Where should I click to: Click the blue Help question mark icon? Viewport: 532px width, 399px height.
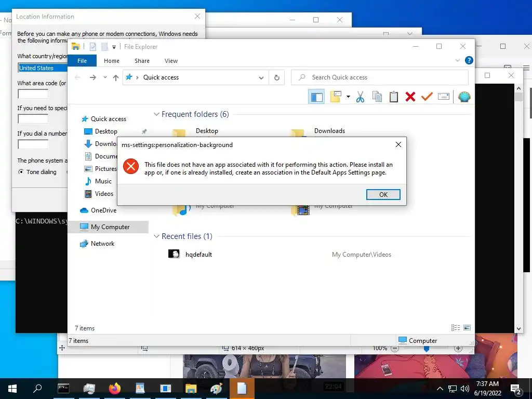[469, 60]
